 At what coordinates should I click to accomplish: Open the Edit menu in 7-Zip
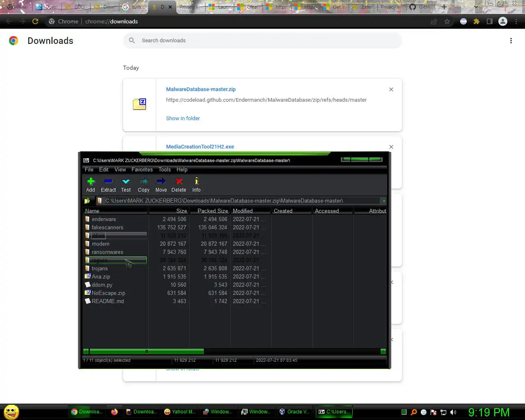pyautogui.click(x=104, y=169)
